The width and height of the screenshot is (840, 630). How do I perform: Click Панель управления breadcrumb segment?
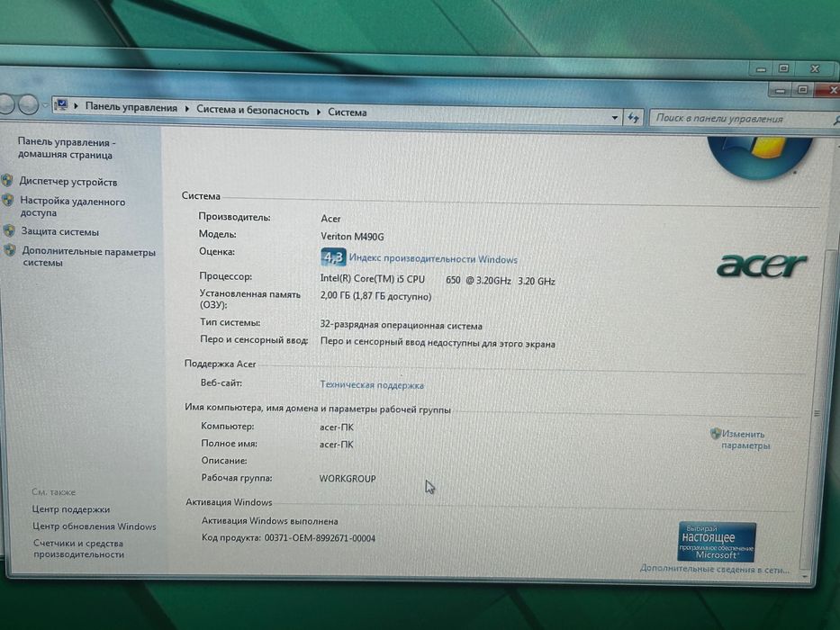[131, 108]
